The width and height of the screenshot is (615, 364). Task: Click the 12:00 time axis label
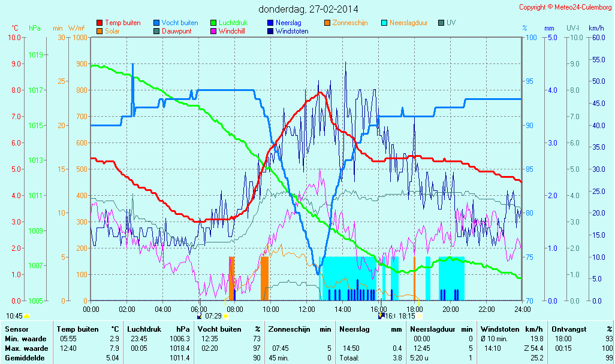click(x=307, y=310)
